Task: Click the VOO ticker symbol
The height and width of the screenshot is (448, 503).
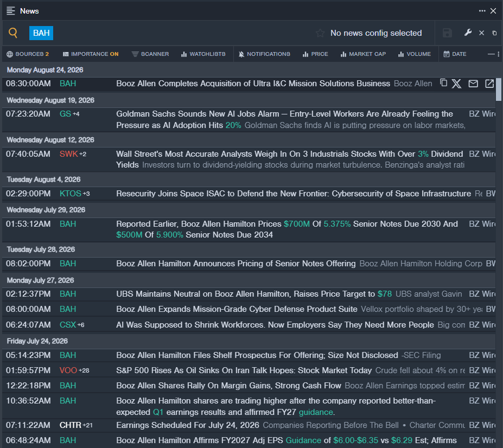Action: coord(68,370)
